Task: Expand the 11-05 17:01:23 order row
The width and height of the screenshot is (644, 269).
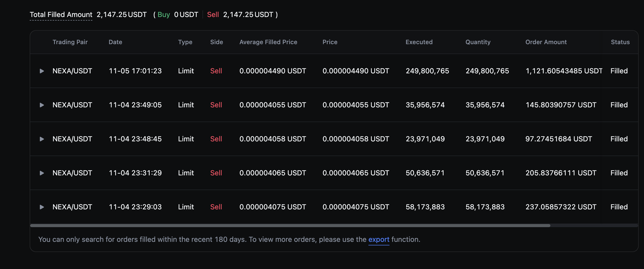Action: click(x=42, y=71)
